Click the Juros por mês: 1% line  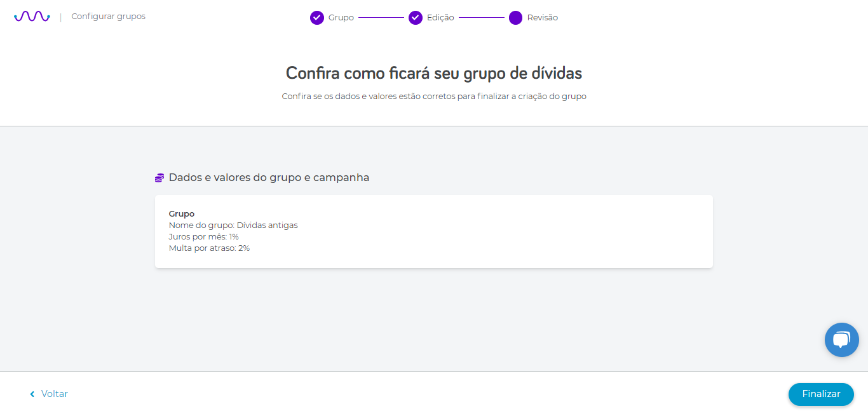[x=204, y=237]
